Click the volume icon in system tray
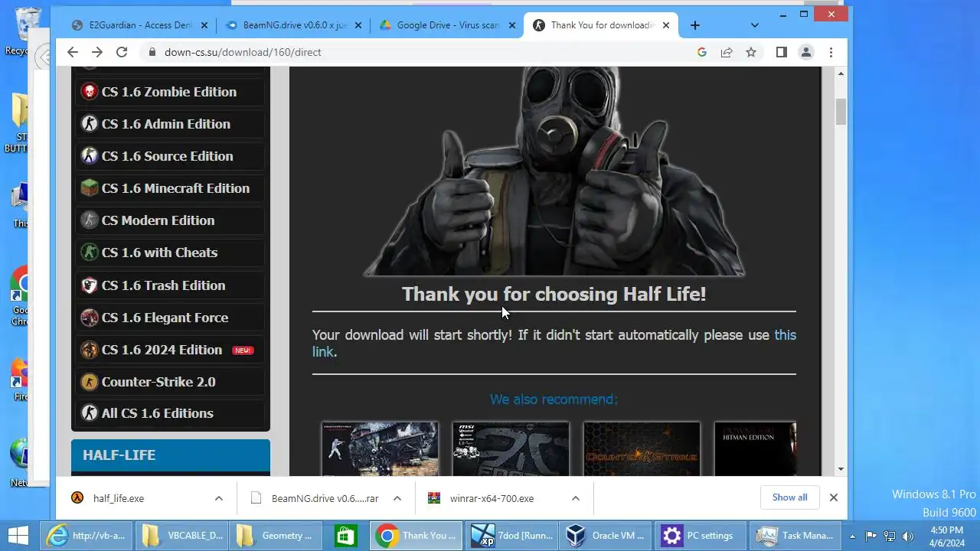Screen dimensions: 980x551 [908, 536]
